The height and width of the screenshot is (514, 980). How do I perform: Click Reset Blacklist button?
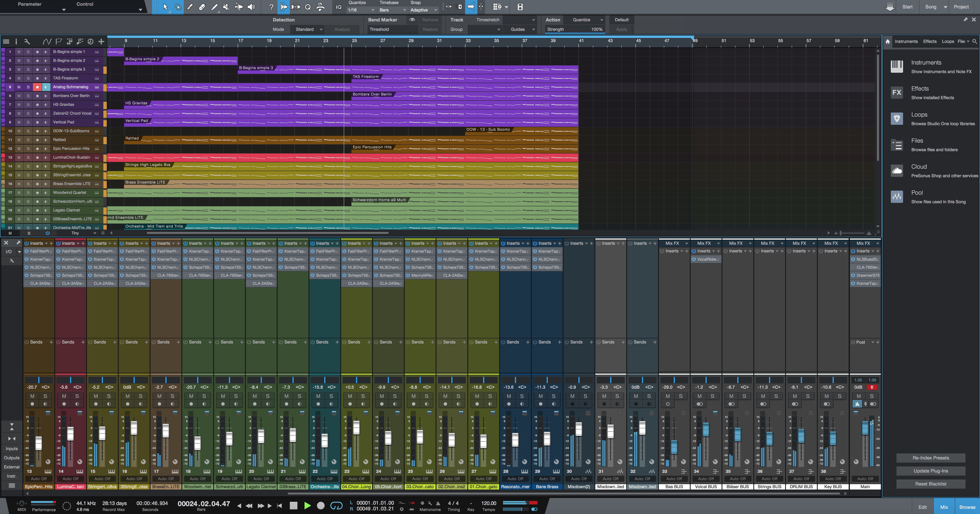click(931, 484)
